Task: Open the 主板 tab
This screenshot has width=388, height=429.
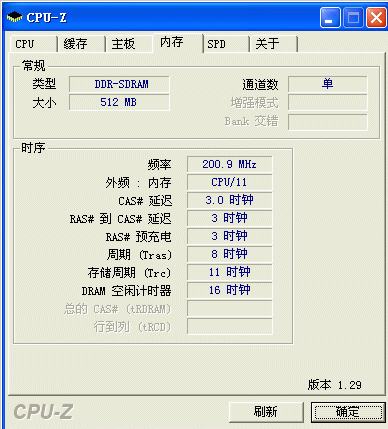Action: 129,44
